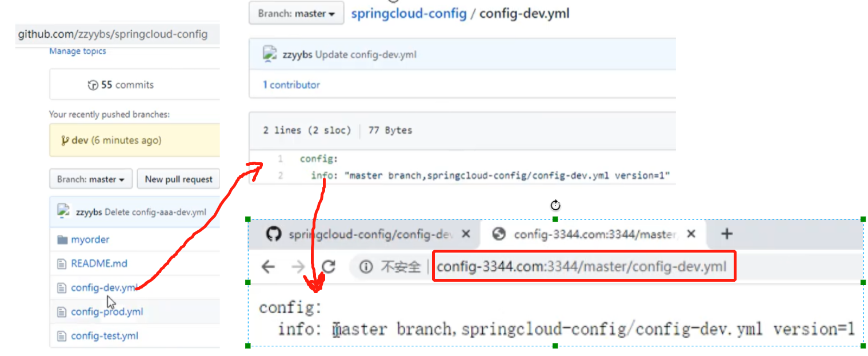Select line number 1 in code view
Viewport: 868px width, 356px height.
click(x=280, y=159)
